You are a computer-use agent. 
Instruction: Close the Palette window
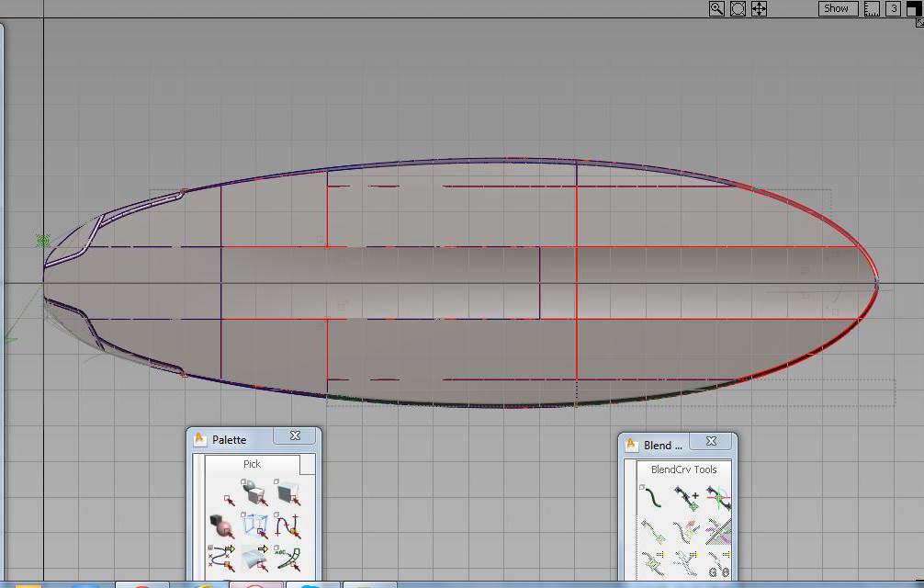tap(296, 436)
